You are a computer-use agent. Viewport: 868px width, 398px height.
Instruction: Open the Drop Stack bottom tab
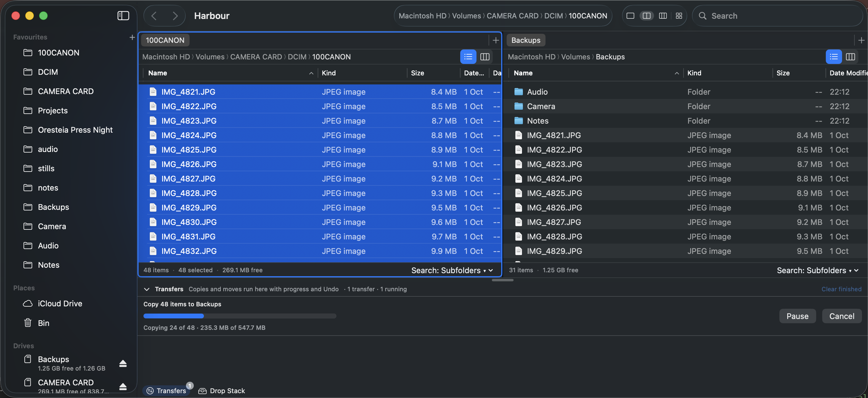click(222, 390)
